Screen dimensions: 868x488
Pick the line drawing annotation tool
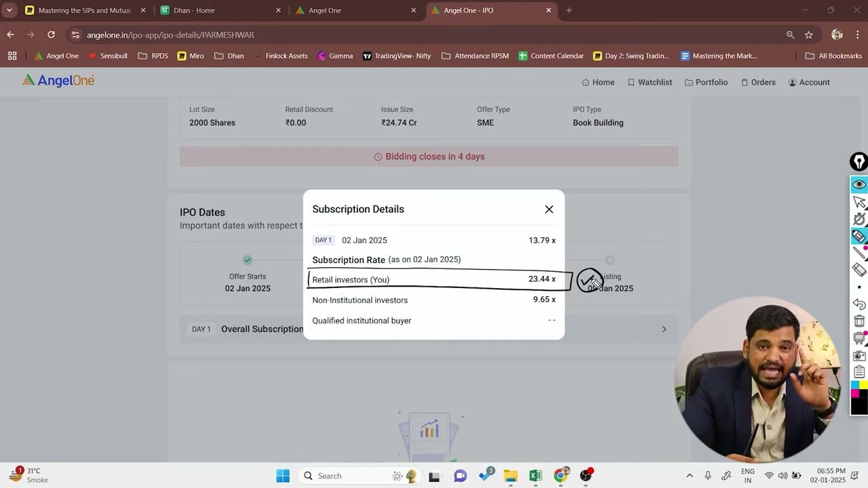[x=859, y=253]
